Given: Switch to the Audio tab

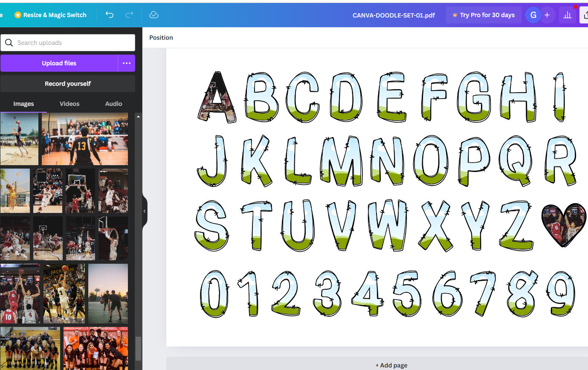Looking at the screenshot, I should tap(113, 104).
